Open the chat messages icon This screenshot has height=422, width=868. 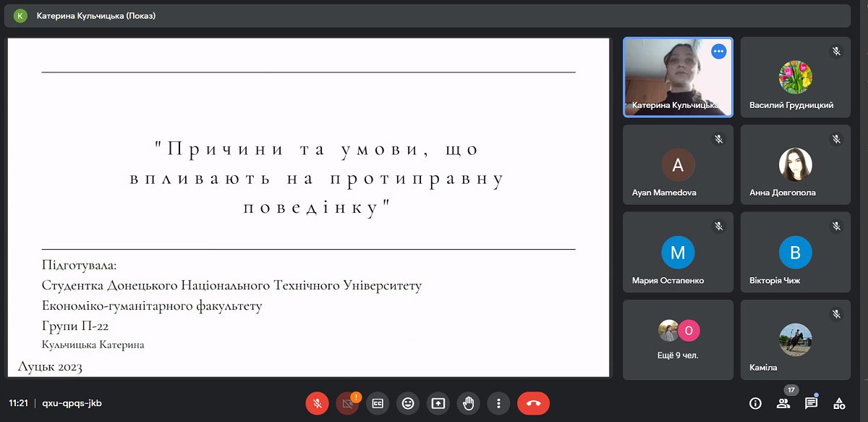pos(811,403)
